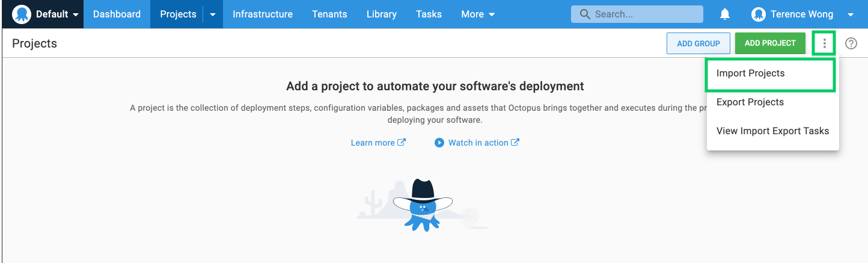Expand the user account menu arrow
The width and height of the screenshot is (868, 263).
point(851,14)
